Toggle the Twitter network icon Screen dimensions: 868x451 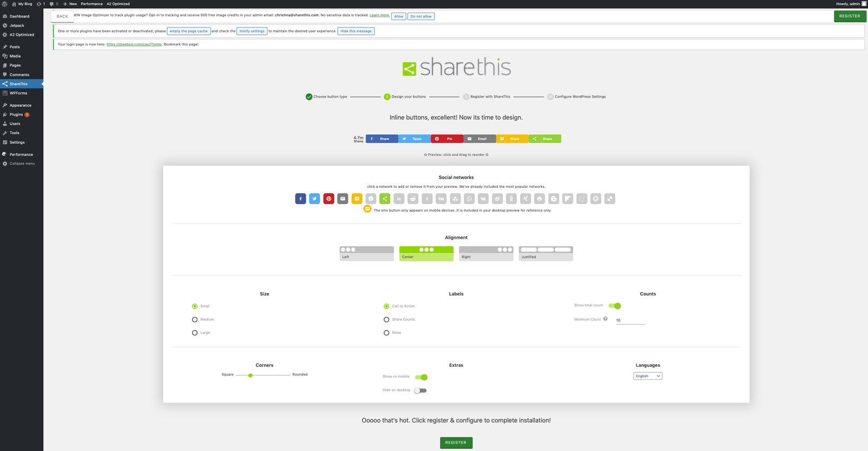[315, 199]
